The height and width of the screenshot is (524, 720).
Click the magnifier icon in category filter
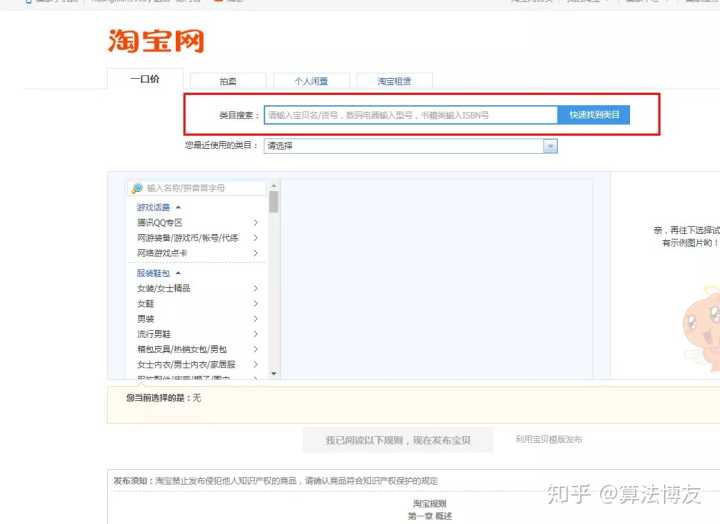pyautogui.click(x=136, y=188)
